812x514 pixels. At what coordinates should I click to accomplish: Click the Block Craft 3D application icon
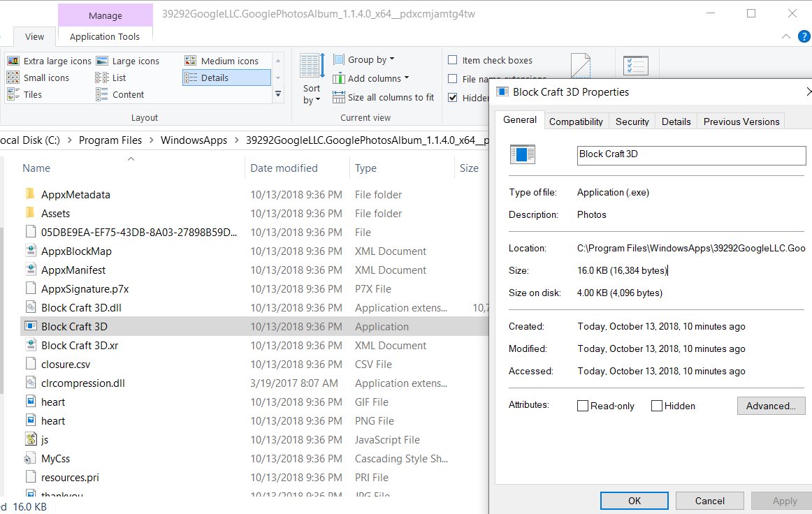click(31, 326)
